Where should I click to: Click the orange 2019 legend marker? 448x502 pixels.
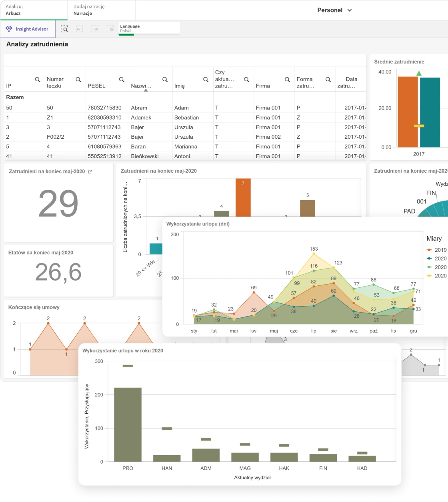tap(429, 250)
